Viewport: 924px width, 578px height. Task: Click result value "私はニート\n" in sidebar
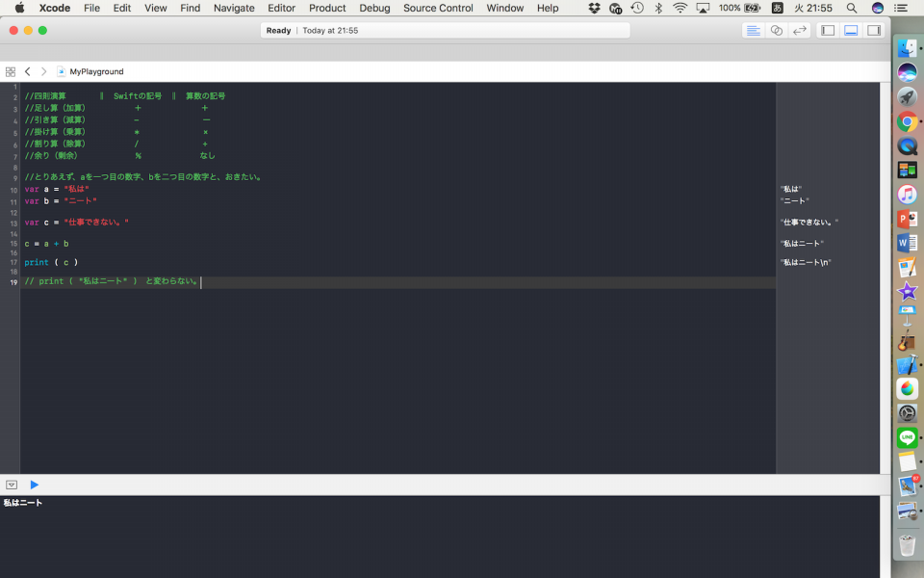[x=806, y=262]
